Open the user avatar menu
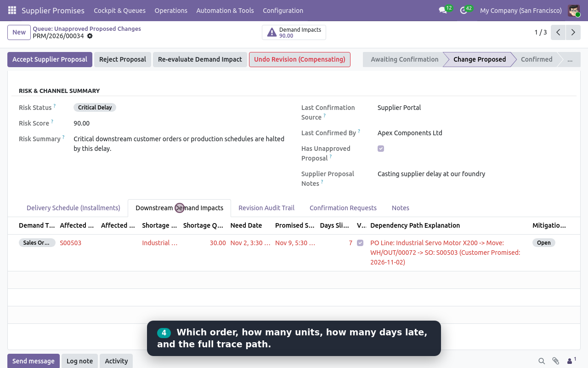 [x=574, y=10]
